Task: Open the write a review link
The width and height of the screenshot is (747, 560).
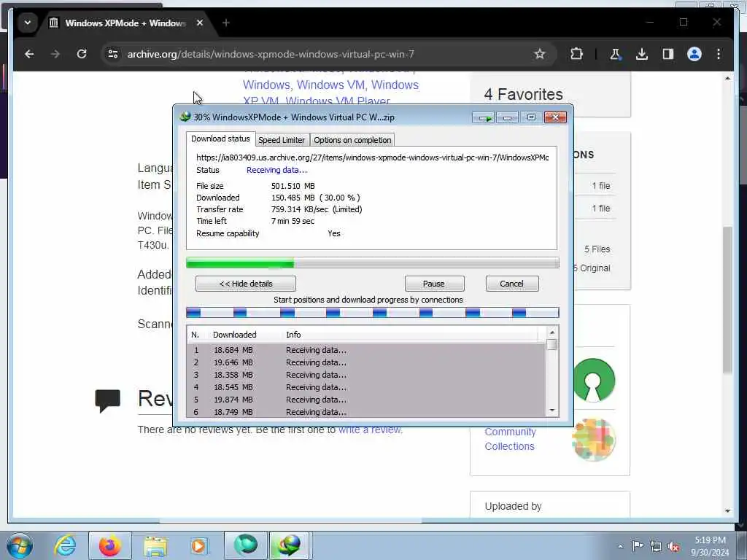Action: (370, 429)
